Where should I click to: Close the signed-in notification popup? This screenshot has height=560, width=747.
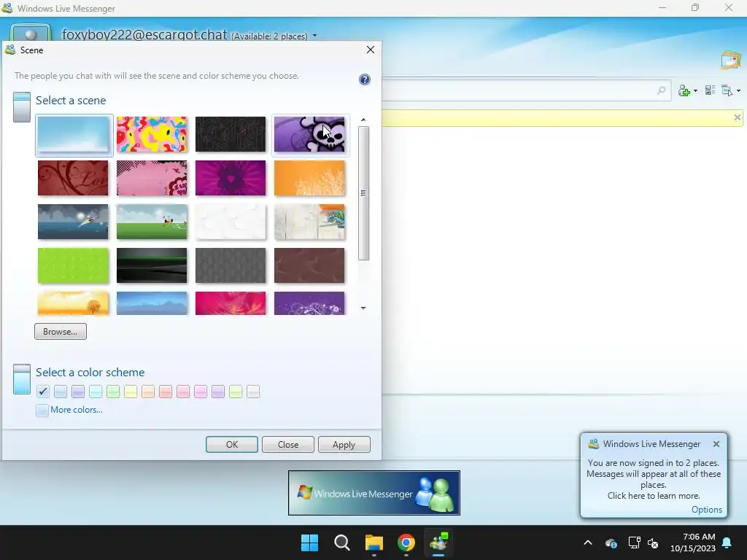point(716,444)
